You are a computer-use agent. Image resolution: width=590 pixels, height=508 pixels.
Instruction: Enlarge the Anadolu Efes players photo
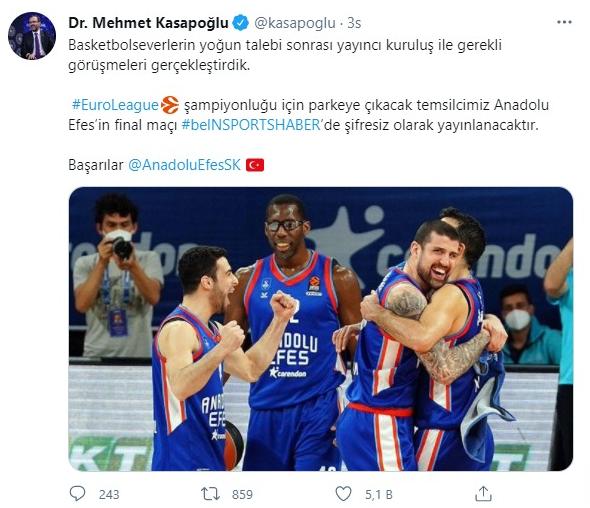pyautogui.click(x=321, y=329)
